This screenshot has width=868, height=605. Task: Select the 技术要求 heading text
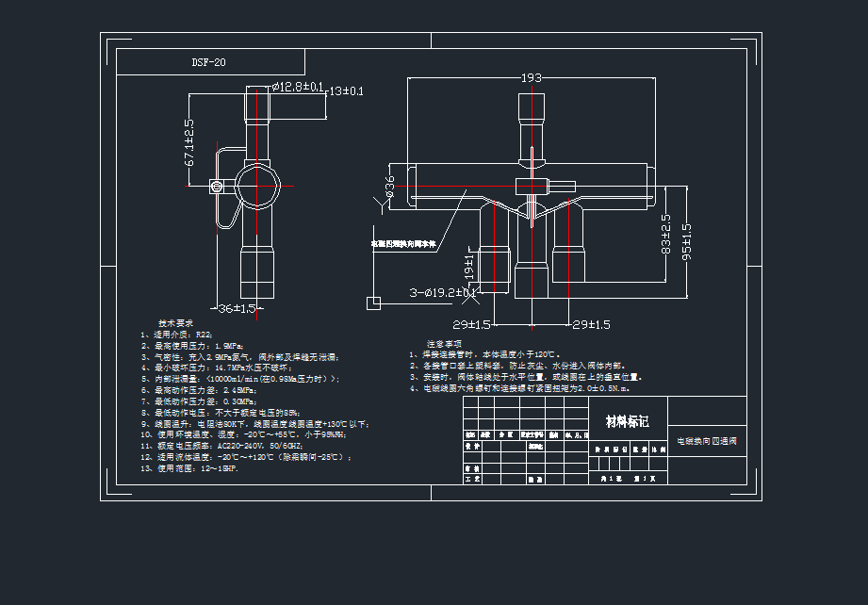175,323
